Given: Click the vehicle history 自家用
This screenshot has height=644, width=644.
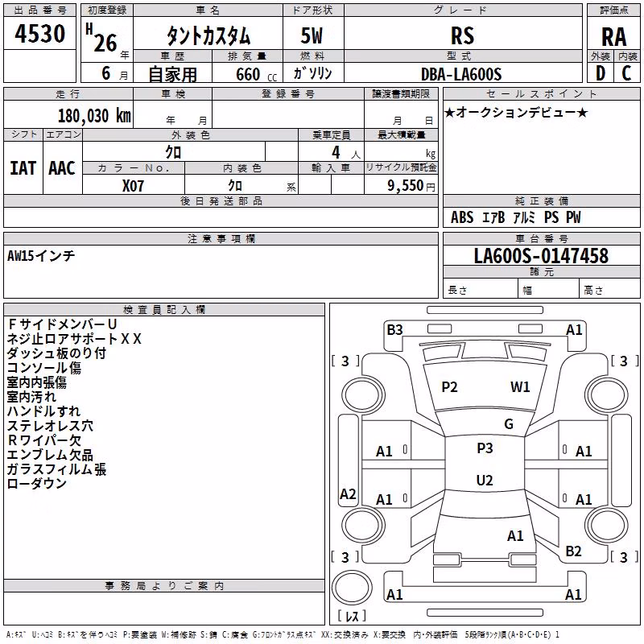Looking at the screenshot, I should 172,74.
